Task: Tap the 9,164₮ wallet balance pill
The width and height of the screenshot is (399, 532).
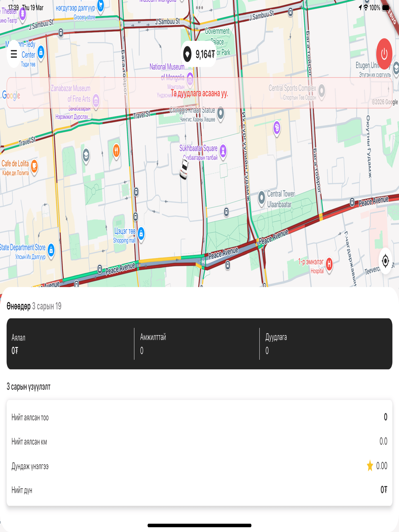Action: pos(199,54)
